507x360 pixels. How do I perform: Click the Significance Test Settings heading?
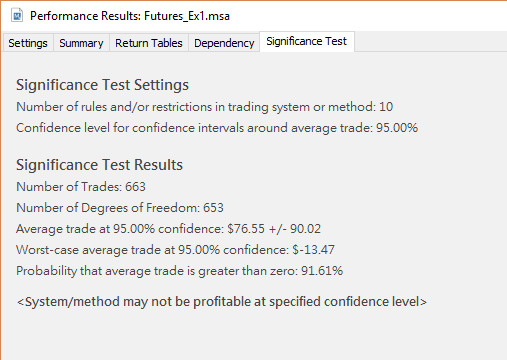[x=102, y=85]
